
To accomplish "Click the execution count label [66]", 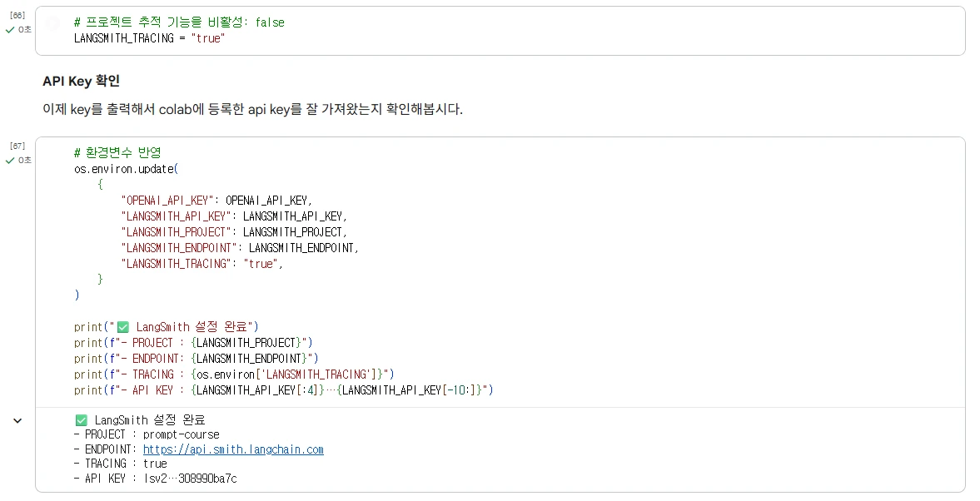I will tap(17, 16).
